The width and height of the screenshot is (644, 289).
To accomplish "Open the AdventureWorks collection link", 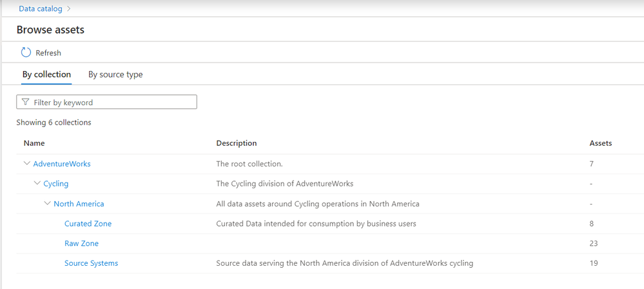I will coord(62,164).
